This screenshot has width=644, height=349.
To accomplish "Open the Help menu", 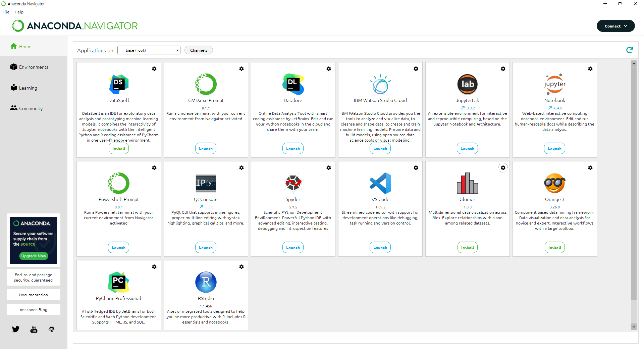I will 19,12.
